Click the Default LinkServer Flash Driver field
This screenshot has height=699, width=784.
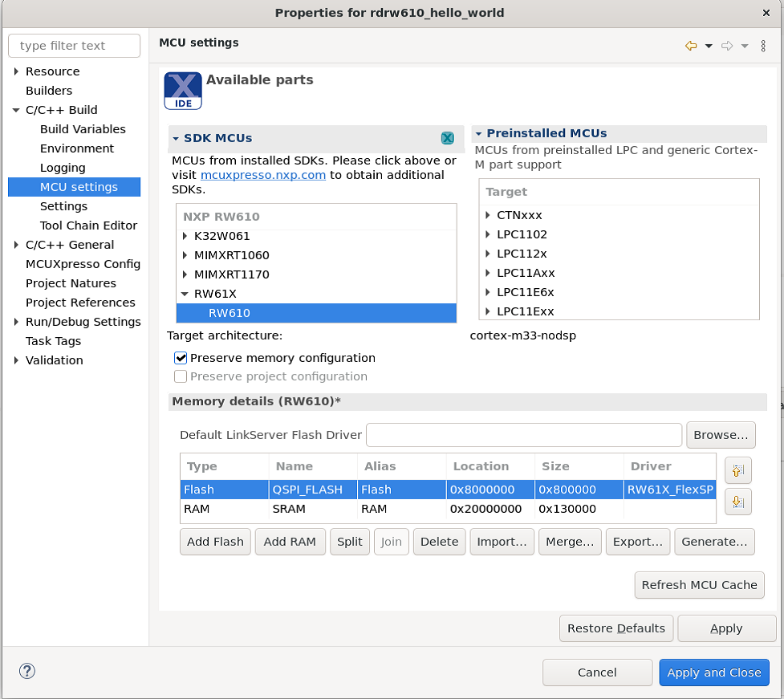click(x=523, y=435)
